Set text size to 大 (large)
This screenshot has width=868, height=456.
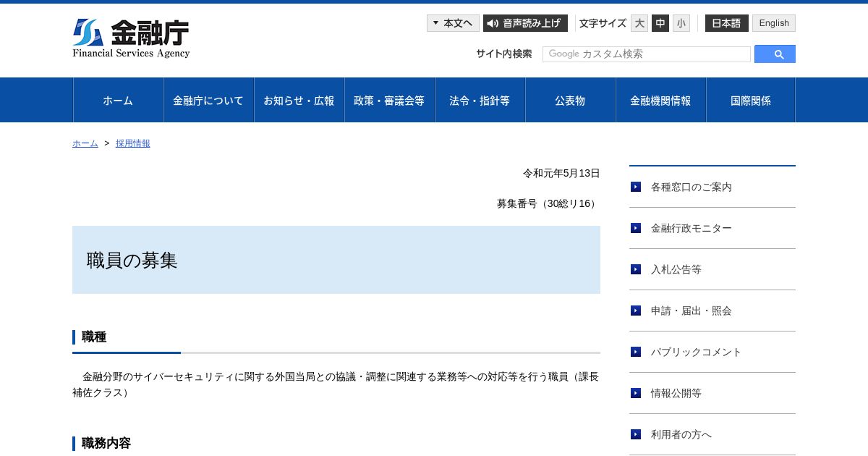click(x=639, y=23)
